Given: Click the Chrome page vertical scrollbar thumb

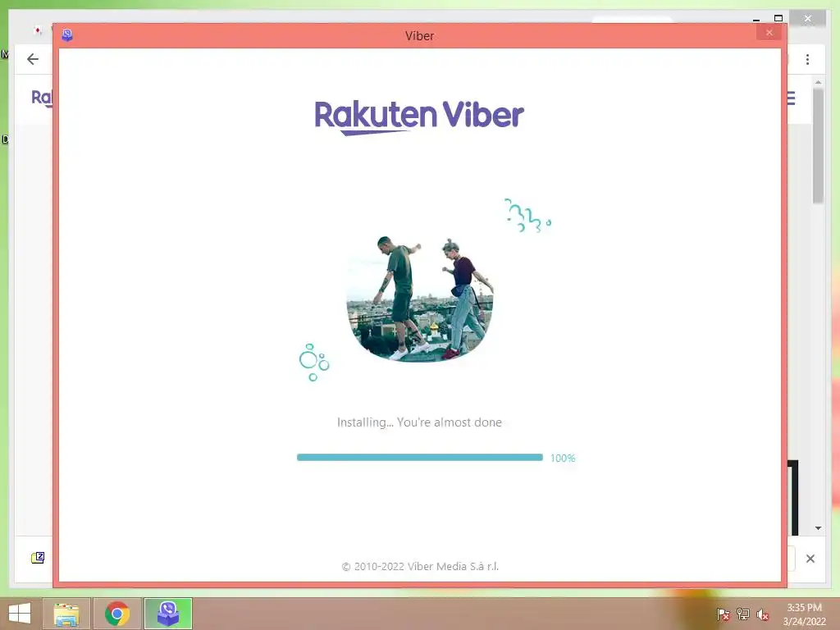Looking at the screenshot, I should tap(818, 146).
